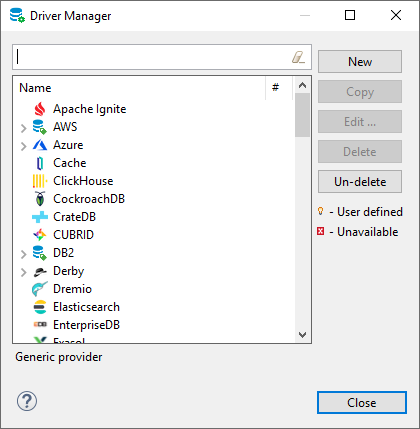Viewport: 420px width, 429px height.
Task: Click the ClickHouse striped icon
Action: [x=40, y=181]
